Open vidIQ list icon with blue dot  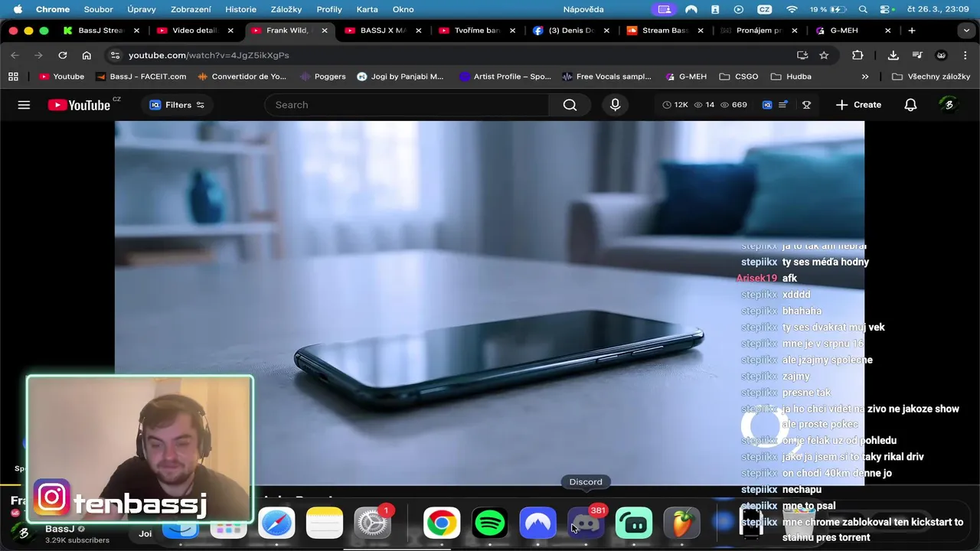tap(783, 105)
